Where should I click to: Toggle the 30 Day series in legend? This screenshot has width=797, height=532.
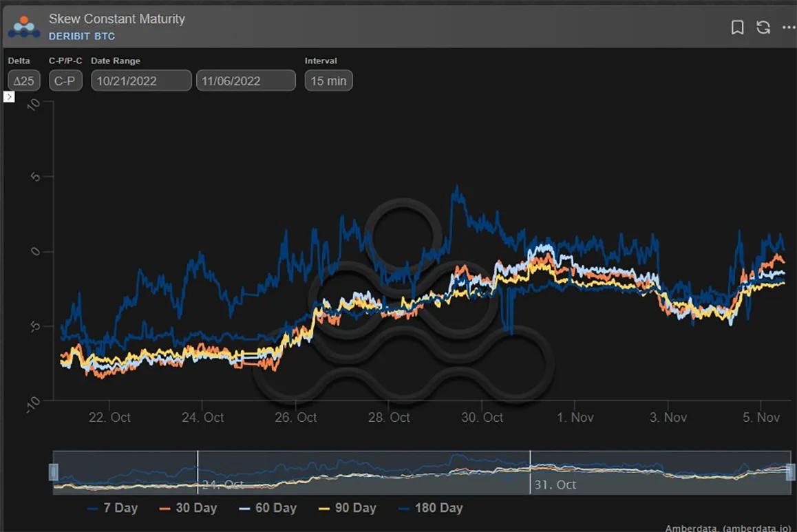coord(188,508)
